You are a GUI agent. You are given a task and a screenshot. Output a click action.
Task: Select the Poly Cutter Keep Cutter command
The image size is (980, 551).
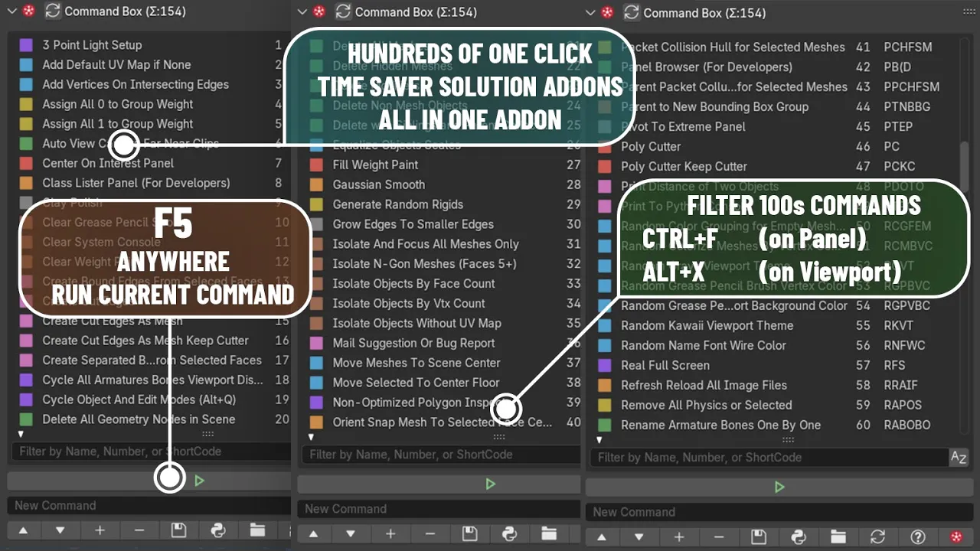coord(684,166)
